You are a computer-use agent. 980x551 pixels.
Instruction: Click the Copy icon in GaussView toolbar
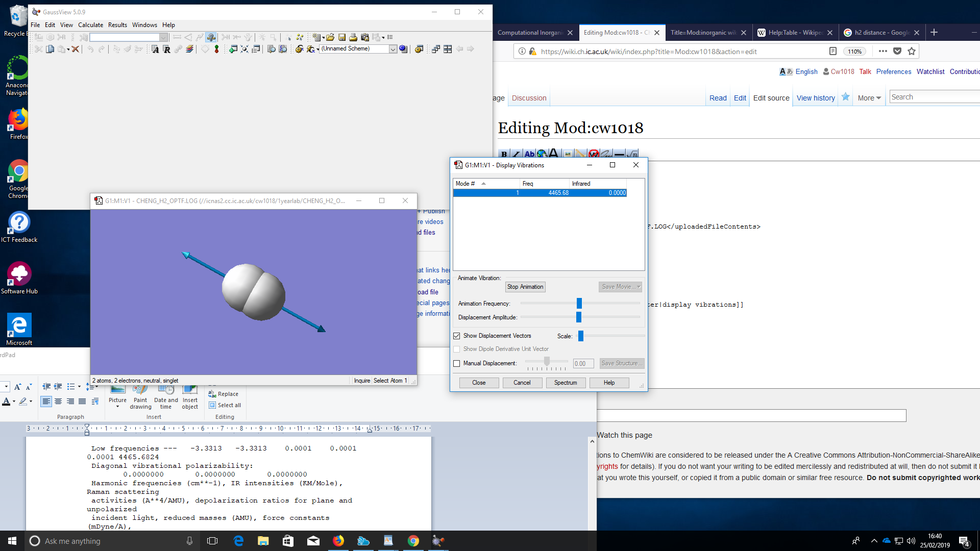coord(50,49)
